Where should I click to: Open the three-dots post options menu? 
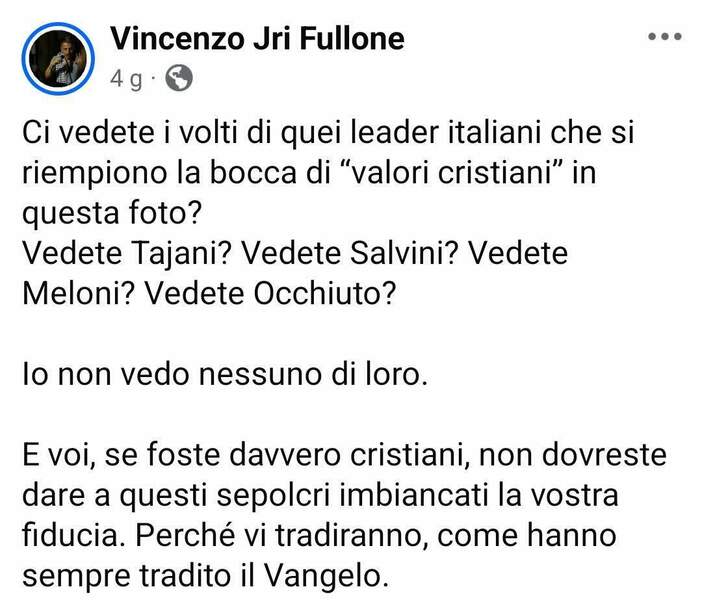(x=664, y=38)
